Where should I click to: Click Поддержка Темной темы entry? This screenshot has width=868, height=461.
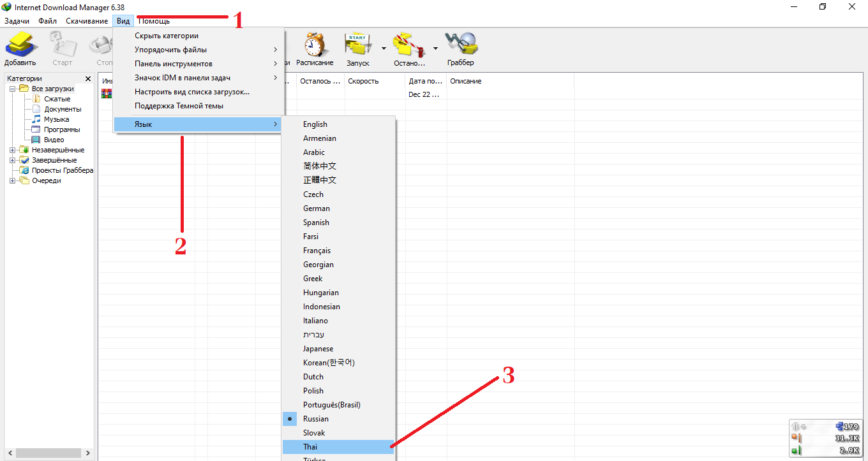[198, 106]
